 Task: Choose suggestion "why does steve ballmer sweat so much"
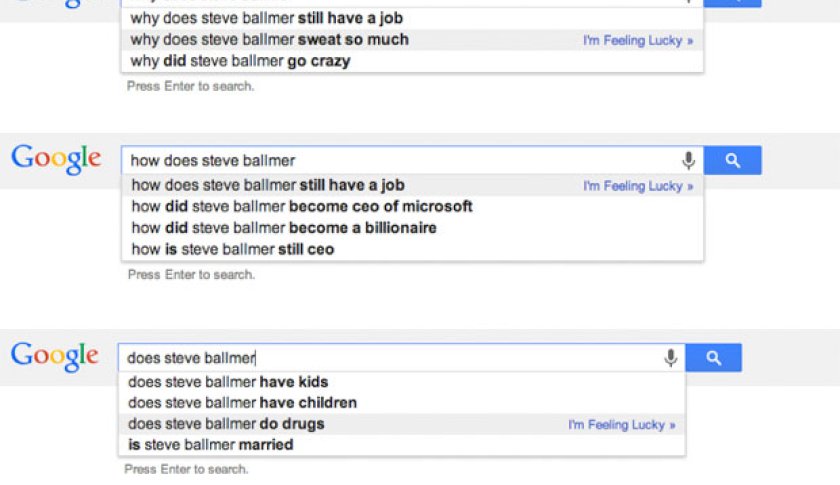[x=270, y=40]
